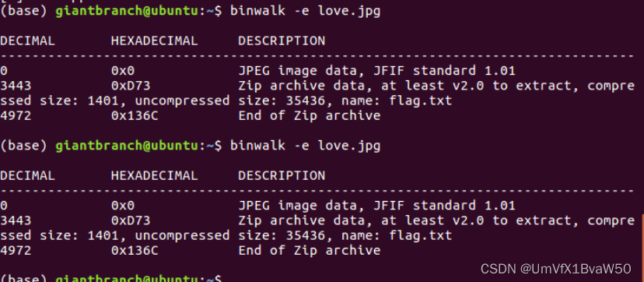Click 0x136C in the second output

click(135, 250)
